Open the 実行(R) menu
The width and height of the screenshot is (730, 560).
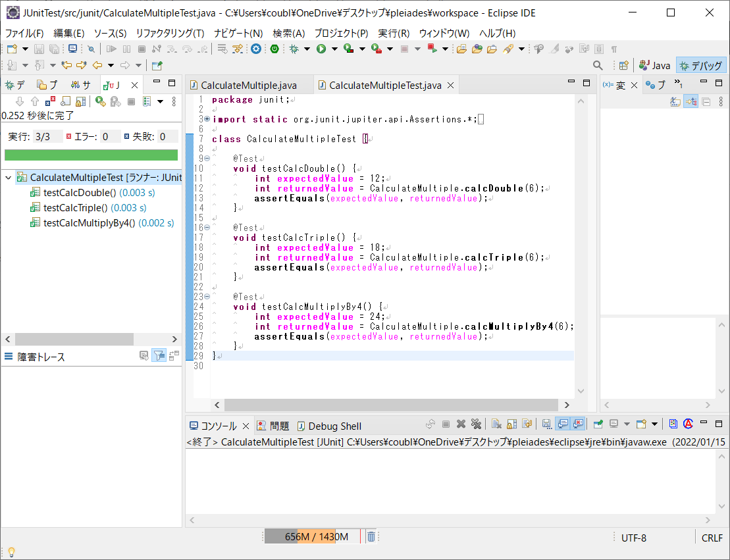(x=394, y=33)
